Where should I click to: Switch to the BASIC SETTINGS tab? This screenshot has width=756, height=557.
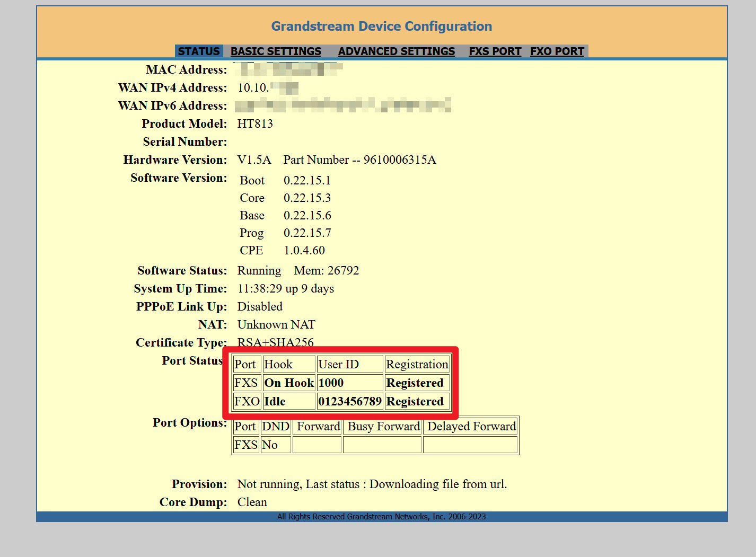276,51
